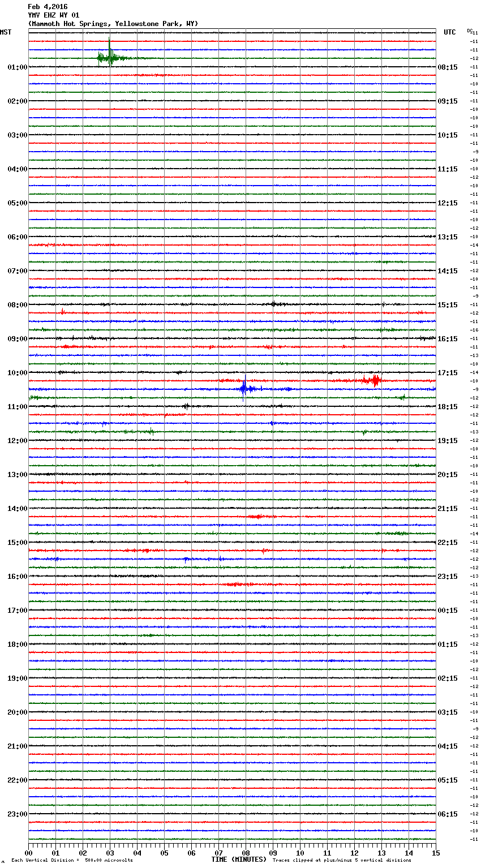Click the '15' minute label on bottom axis
Screen dimensions: 481x868
(436, 853)
